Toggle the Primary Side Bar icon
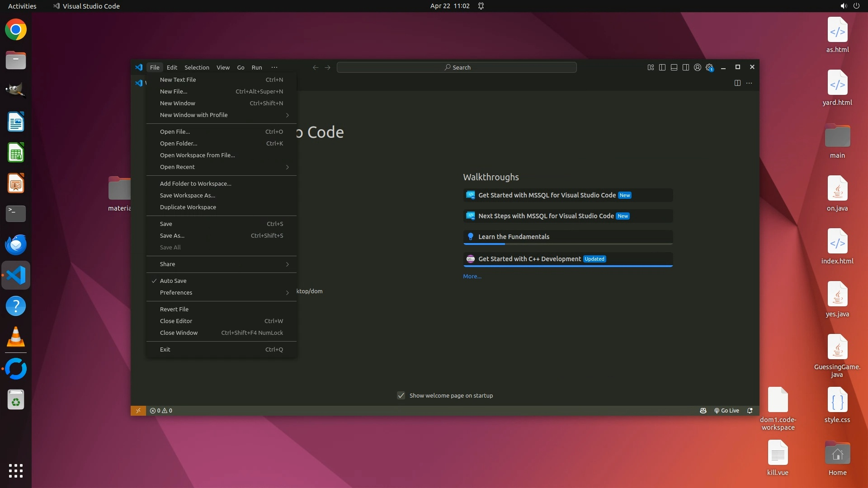 click(662, 67)
